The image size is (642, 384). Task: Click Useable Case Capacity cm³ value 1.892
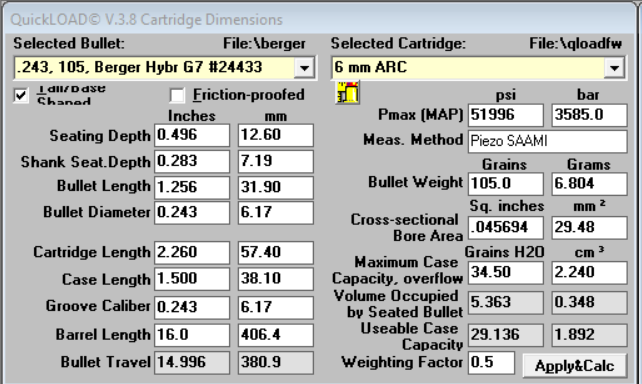click(x=589, y=335)
